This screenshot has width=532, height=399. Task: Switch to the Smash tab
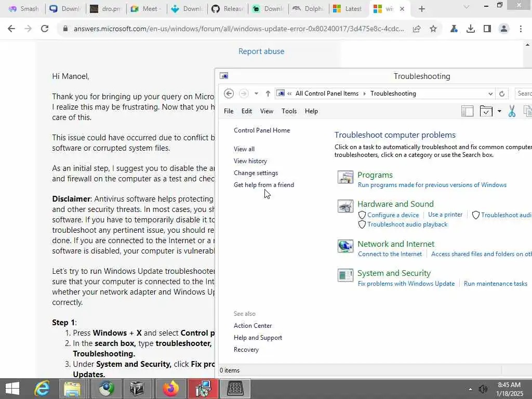click(x=24, y=9)
